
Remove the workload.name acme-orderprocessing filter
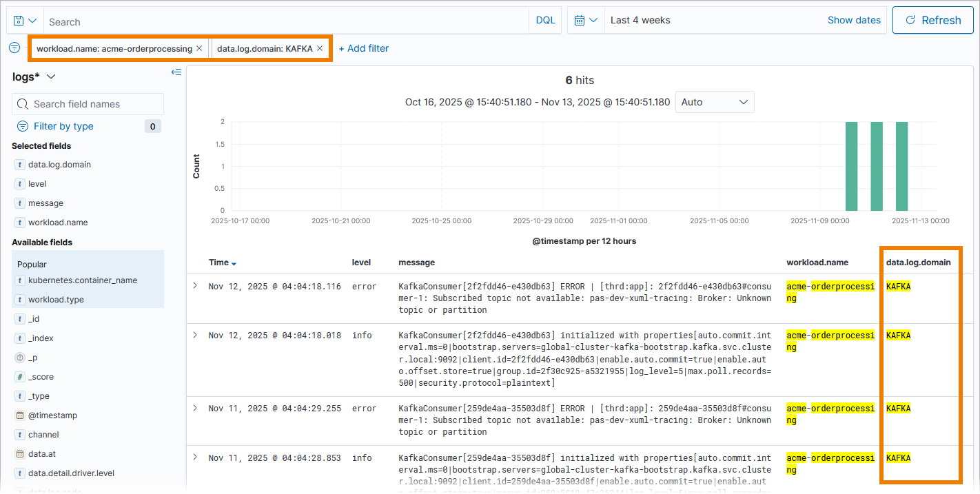click(x=199, y=49)
